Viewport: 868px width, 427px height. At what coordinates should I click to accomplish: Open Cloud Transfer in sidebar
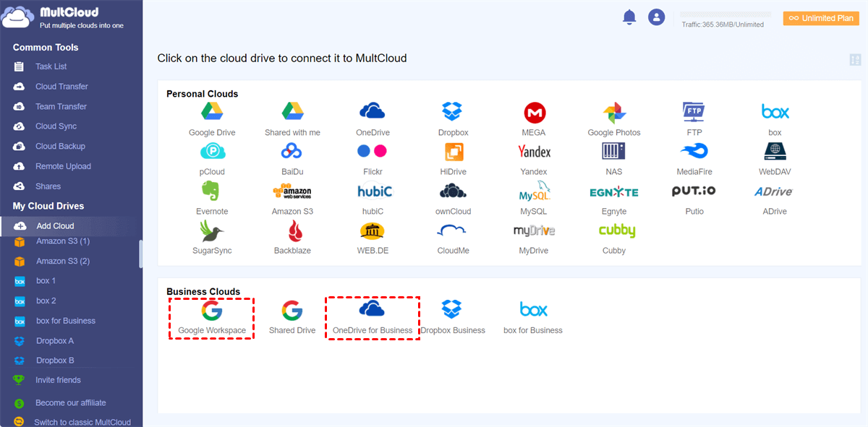pyautogui.click(x=61, y=87)
